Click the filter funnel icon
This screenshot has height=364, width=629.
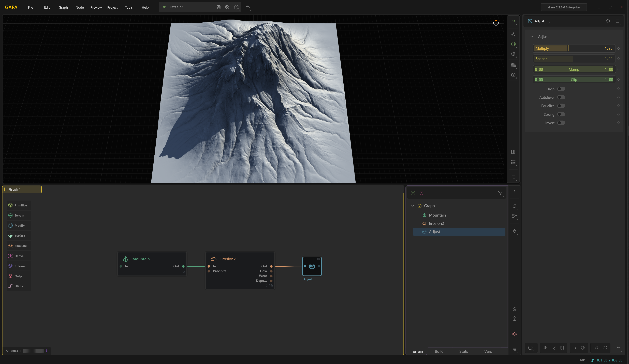coord(500,193)
